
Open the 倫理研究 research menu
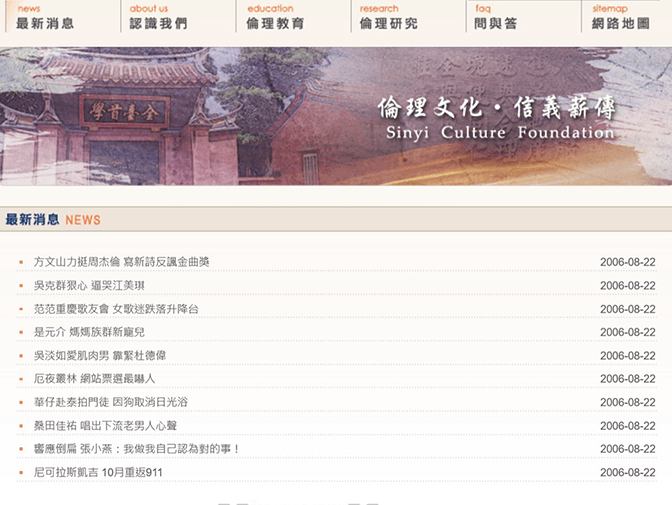click(x=388, y=17)
